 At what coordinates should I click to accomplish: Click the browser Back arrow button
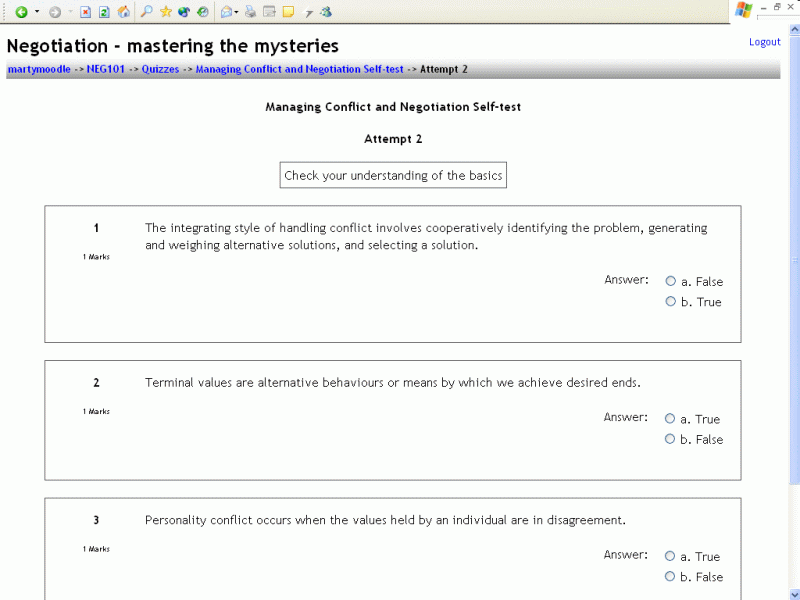(21, 12)
